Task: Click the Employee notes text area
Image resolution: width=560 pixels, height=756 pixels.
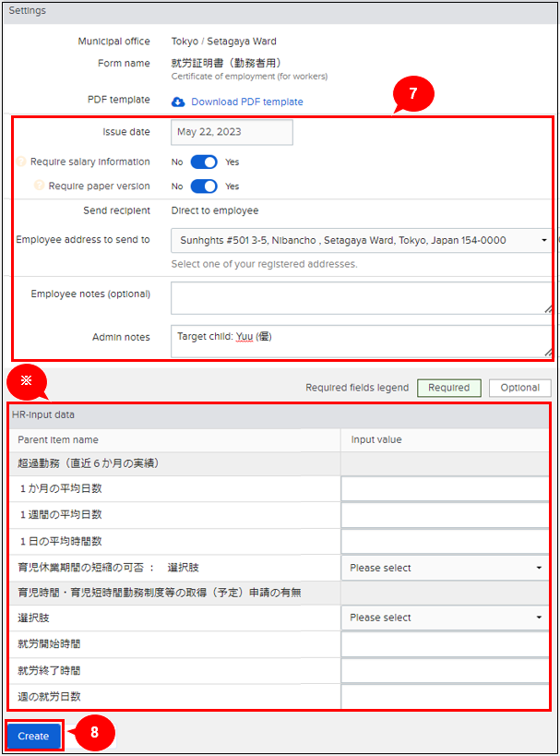Action: pyautogui.click(x=361, y=298)
